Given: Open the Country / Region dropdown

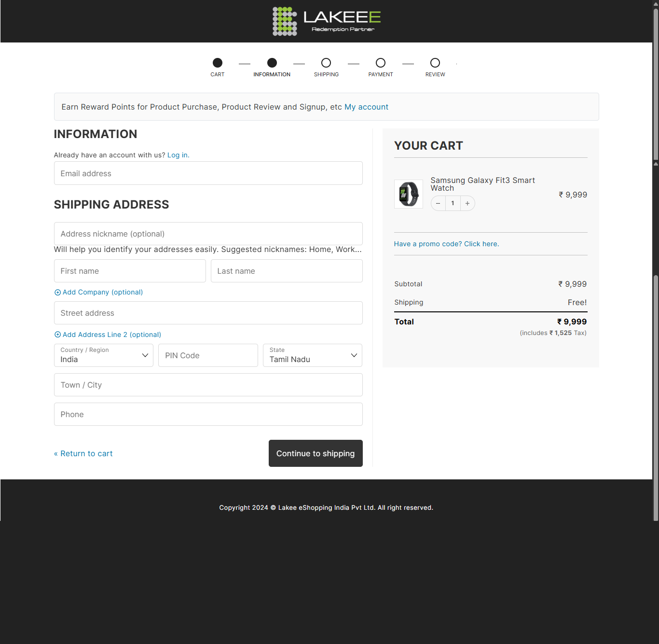Looking at the screenshot, I should pos(104,355).
